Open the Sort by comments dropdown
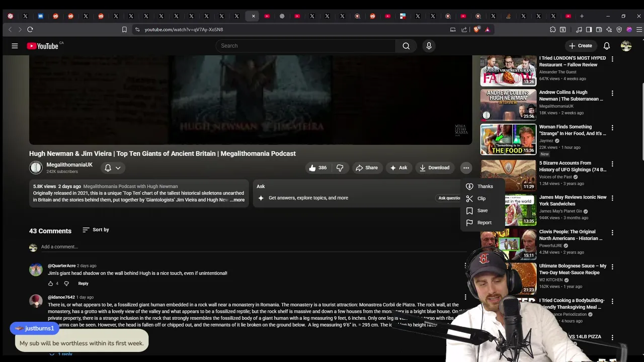This screenshot has height=362, width=644. 96,230
